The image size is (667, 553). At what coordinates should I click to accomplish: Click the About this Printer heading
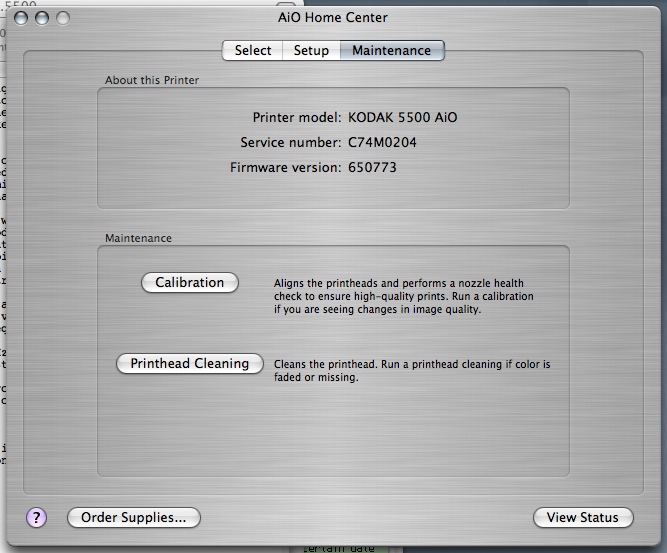(151, 80)
